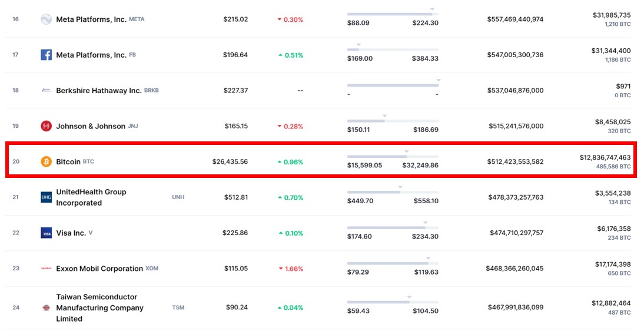644x334 pixels.
Task: Open the Berkshire Hathaway Inc. name link
Action: point(98,91)
